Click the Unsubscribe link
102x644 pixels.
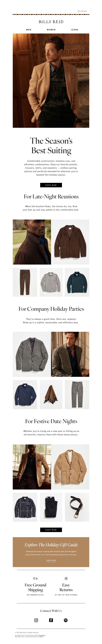coord(42,635)
